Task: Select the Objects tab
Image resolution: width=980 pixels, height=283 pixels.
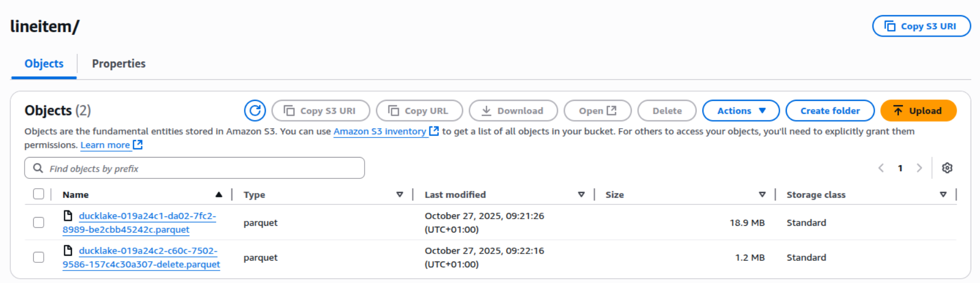Action: [44, 64]
